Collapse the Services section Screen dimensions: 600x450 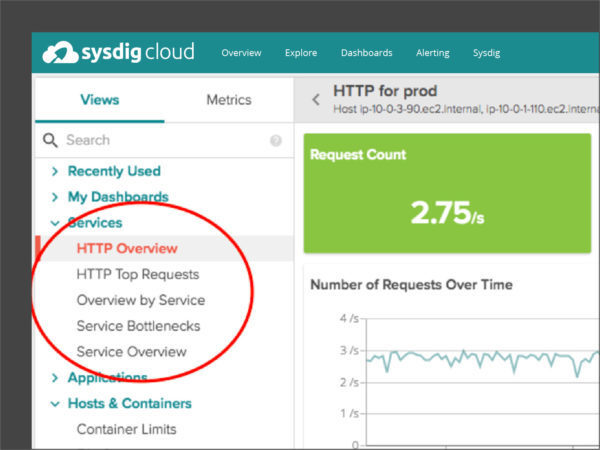pyautogui.click(x=55, y=223)
